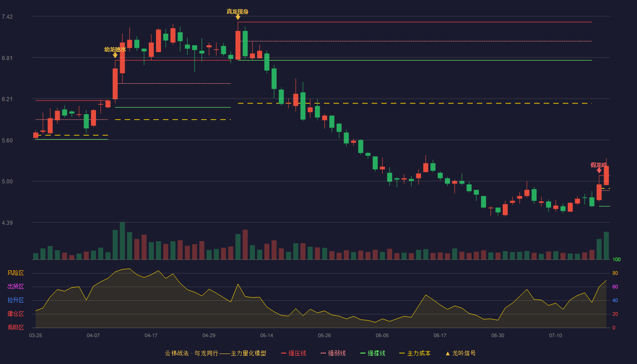Click the 风险区 zone label
The width and height of the screenshot is (637, 364).
[15, 273]
